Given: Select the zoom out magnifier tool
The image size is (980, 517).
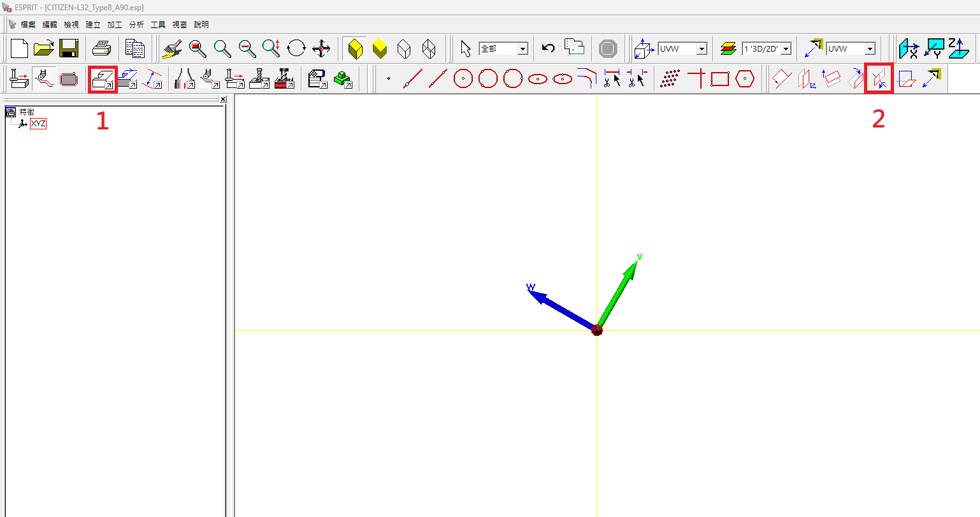Looking at the screenshot, I should coord(247,48).
